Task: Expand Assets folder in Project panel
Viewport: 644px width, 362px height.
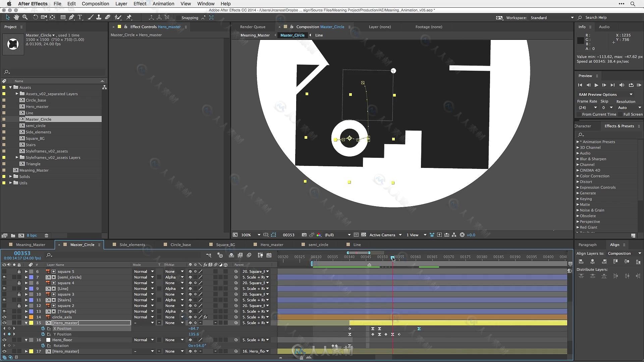Action: click(10, 87)
